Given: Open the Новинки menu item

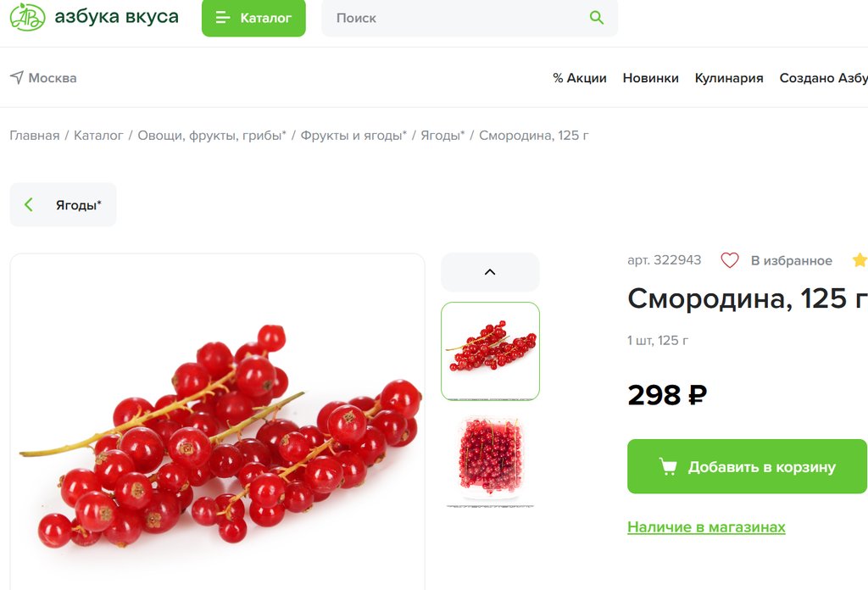Looking at the screenshot, I should (x=650, y=78).
